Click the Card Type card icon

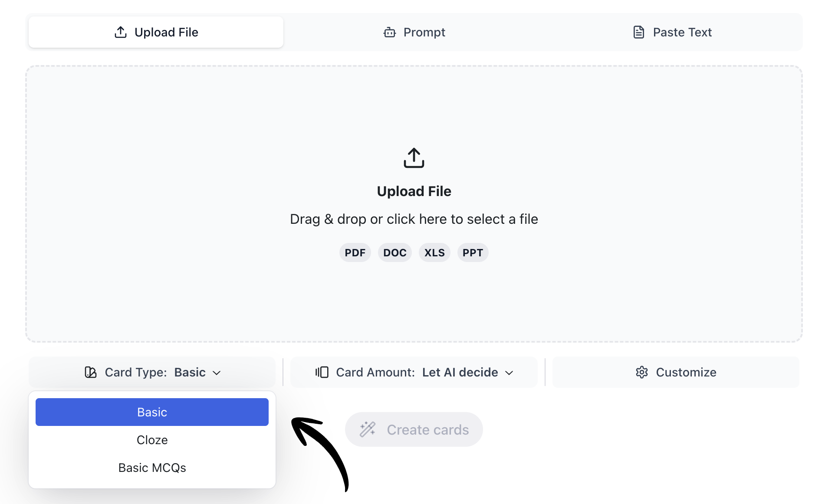90,372
